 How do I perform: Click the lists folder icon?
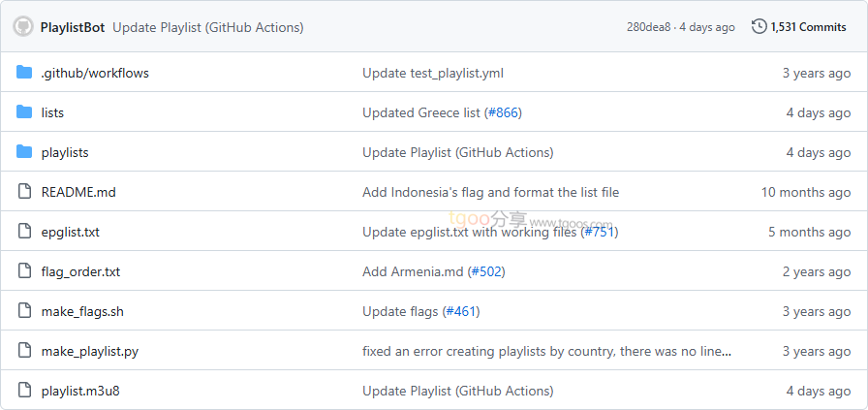(x=24, y=112)
